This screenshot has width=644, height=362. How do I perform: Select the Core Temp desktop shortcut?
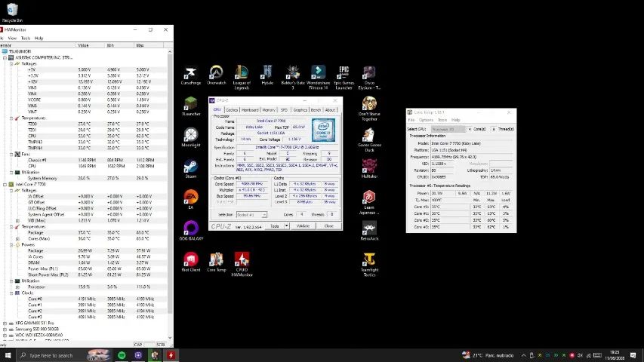click(x=216, y=262)
